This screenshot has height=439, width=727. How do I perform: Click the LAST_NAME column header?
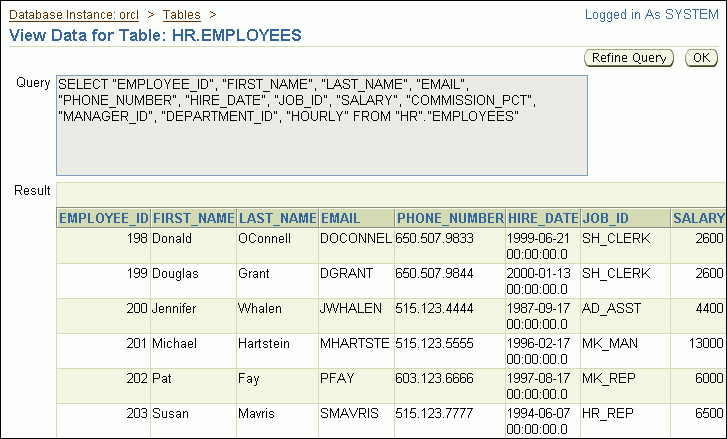coord(277,218)
